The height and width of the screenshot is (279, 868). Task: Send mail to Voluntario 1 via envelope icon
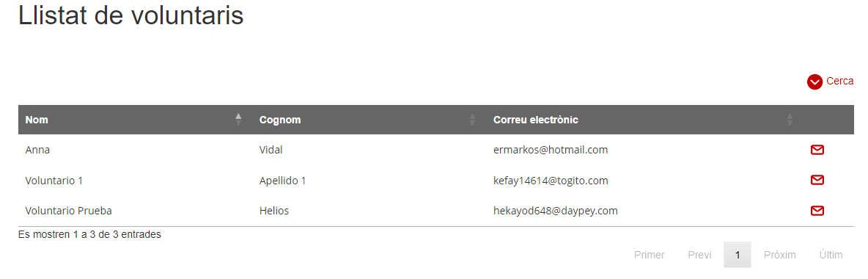(x=817, y=180)
